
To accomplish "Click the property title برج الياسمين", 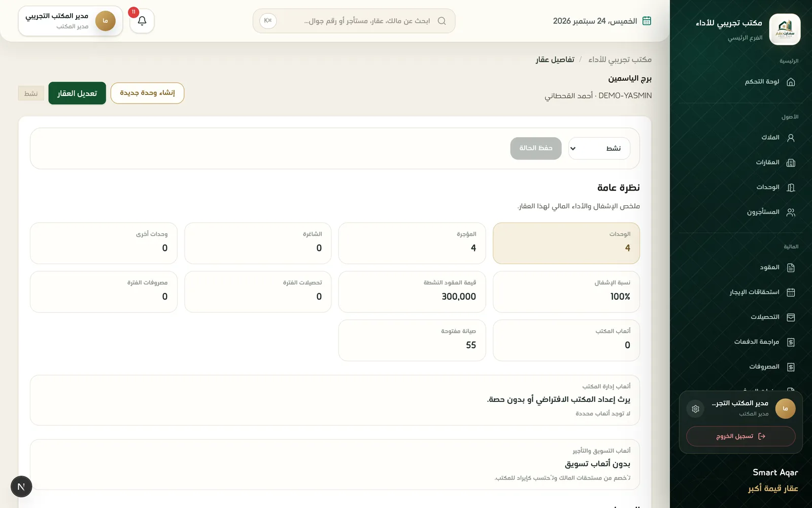I will pyautogui.click(x=630, y=78).
